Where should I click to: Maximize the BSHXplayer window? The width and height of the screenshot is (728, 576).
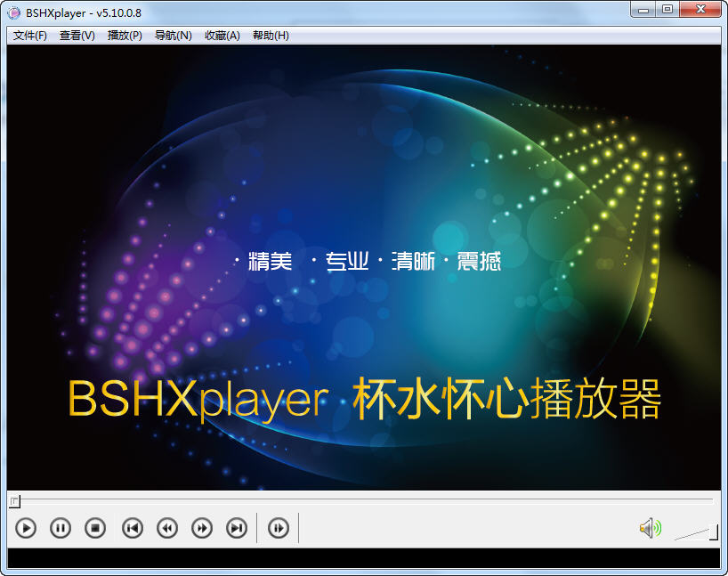tap(667, 10)
